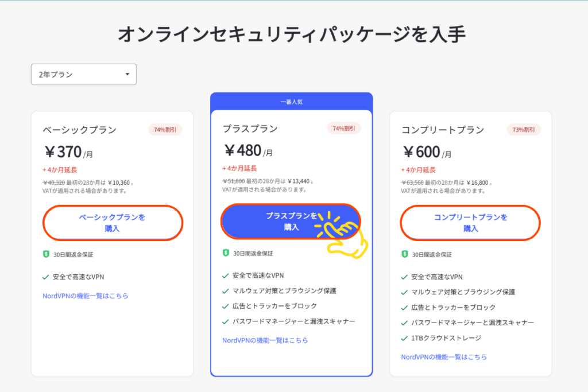Click the 74%割引 badge on Basic plan

(165, 130)
